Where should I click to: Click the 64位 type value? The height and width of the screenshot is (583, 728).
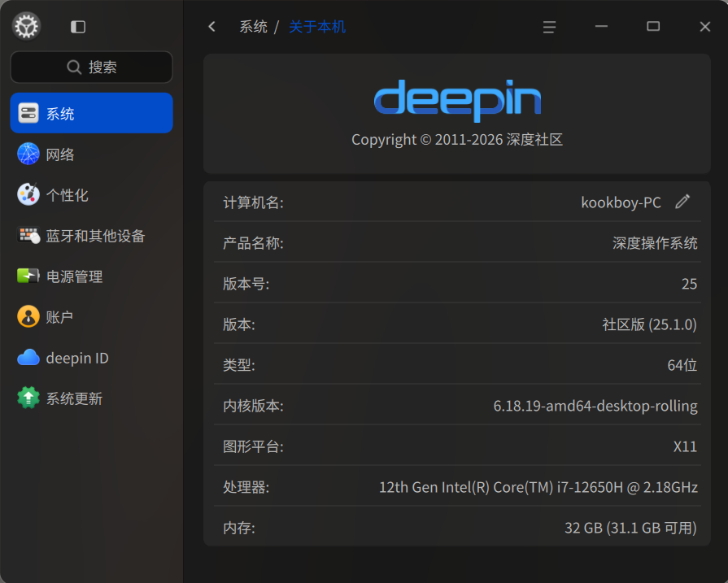point(682,365)
